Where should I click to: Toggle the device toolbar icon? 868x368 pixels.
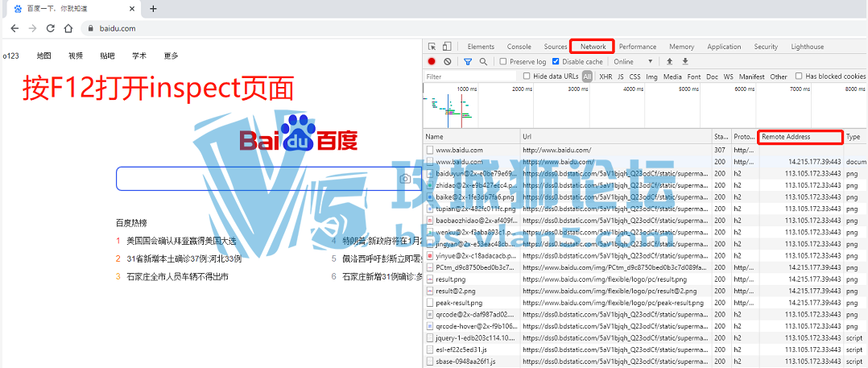coord(447,47)
